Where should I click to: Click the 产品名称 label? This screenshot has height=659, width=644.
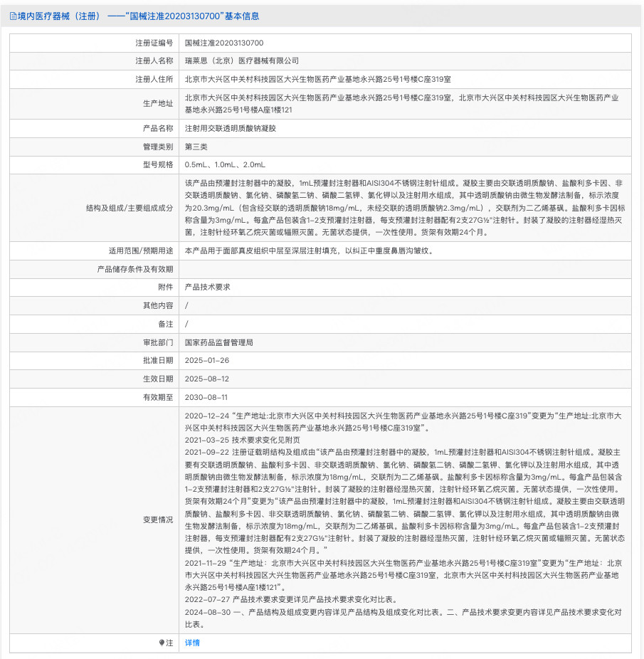click(158, 128)
